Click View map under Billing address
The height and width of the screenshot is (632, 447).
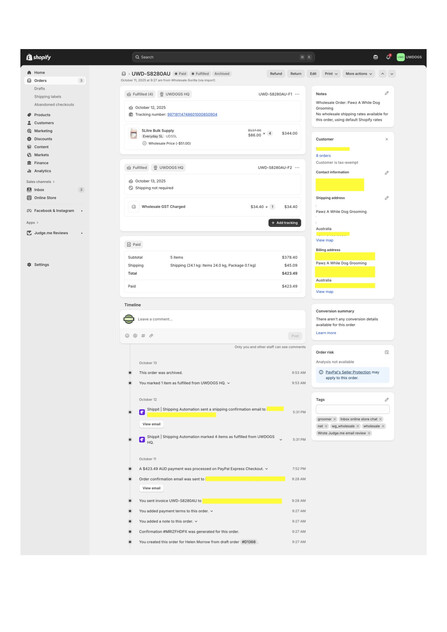(x=324, y=292)
